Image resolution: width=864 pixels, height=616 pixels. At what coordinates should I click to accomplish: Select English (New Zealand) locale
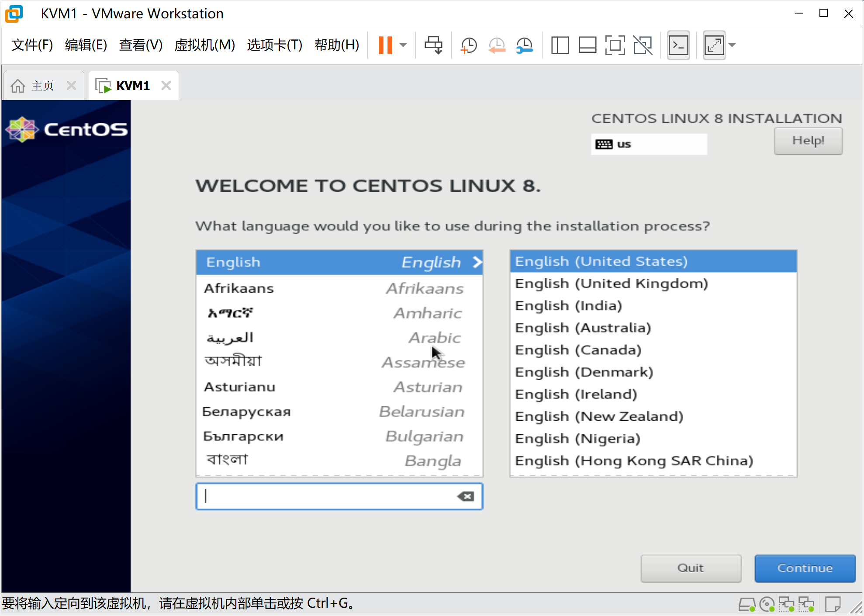tap(653, 416)
